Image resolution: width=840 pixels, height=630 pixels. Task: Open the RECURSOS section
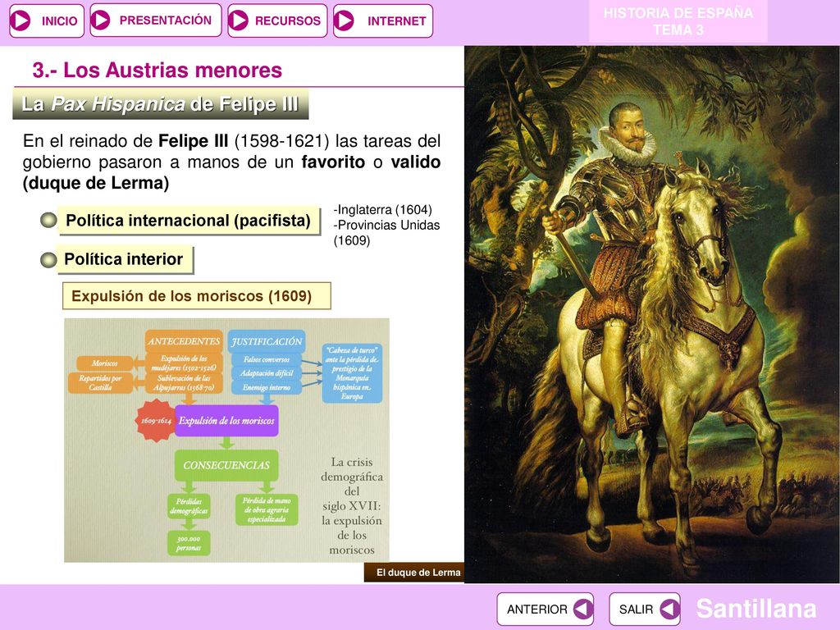(277, 21)
